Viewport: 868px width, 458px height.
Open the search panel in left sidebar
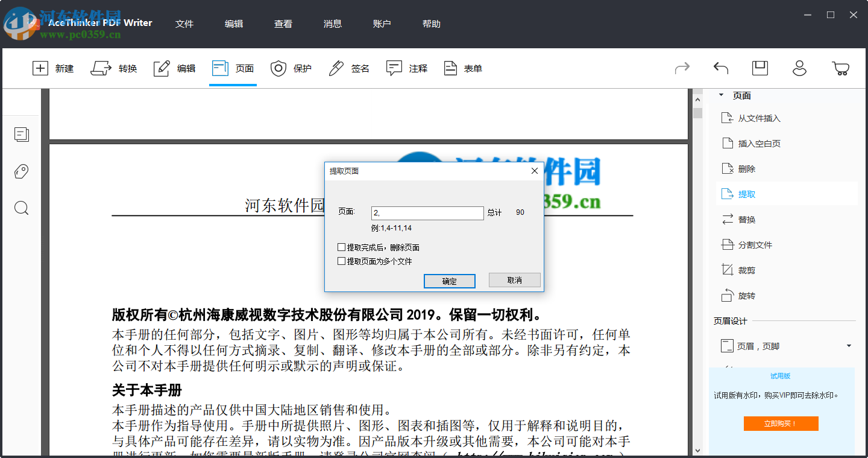21,208
